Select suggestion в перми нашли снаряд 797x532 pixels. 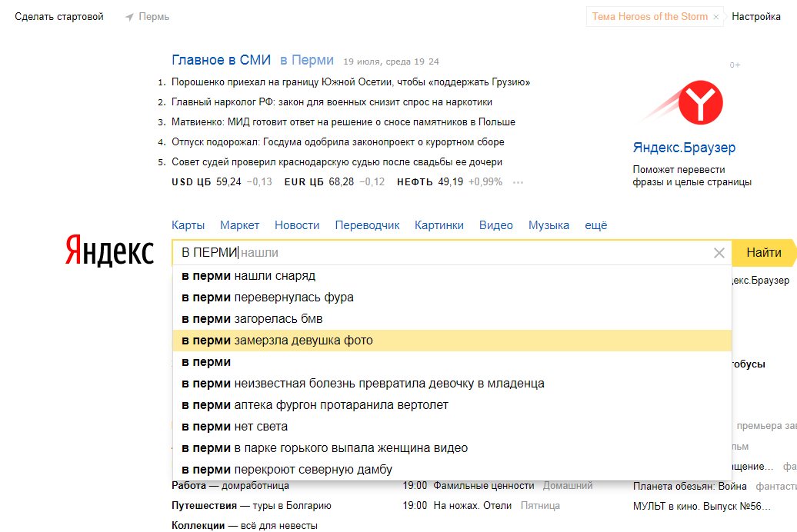pyautogui.click(x=452, y=276)
